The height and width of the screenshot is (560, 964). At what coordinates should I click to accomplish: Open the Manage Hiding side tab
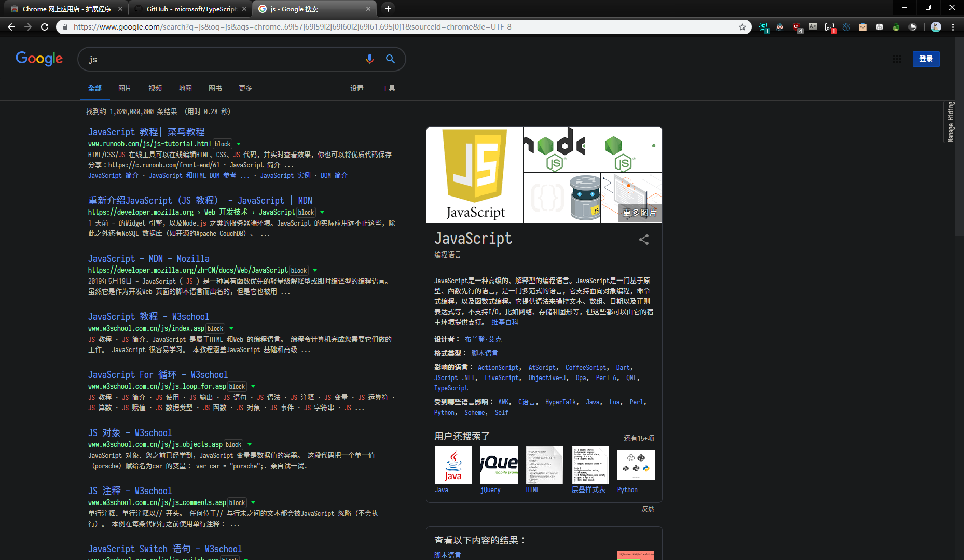click(x=950, y=122)
